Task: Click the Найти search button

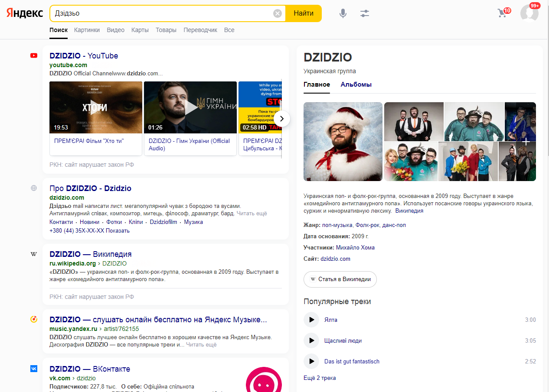Action: [304, 13]
